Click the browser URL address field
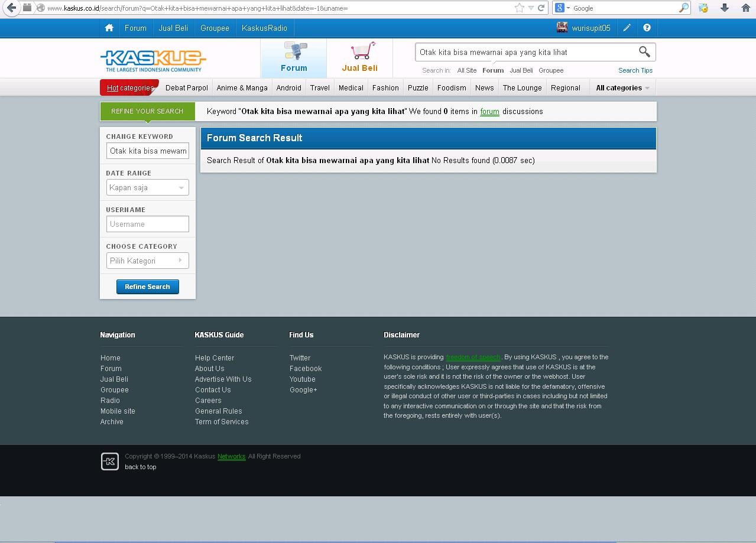The width and height of the screenshot is (756, 543). tap(278, 8)
